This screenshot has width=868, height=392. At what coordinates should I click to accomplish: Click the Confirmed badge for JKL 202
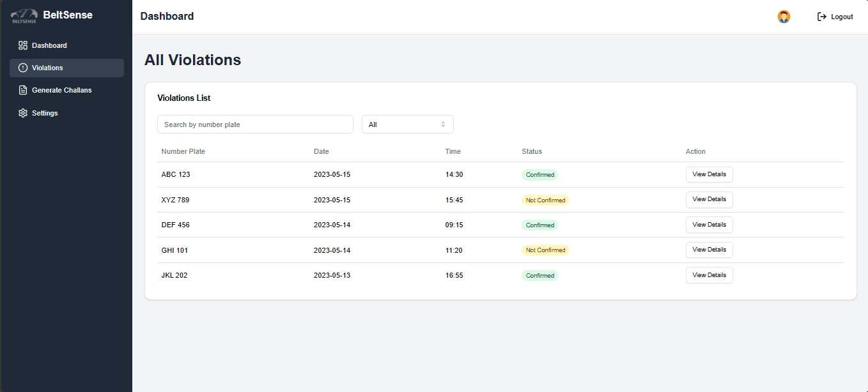point(539,276)
